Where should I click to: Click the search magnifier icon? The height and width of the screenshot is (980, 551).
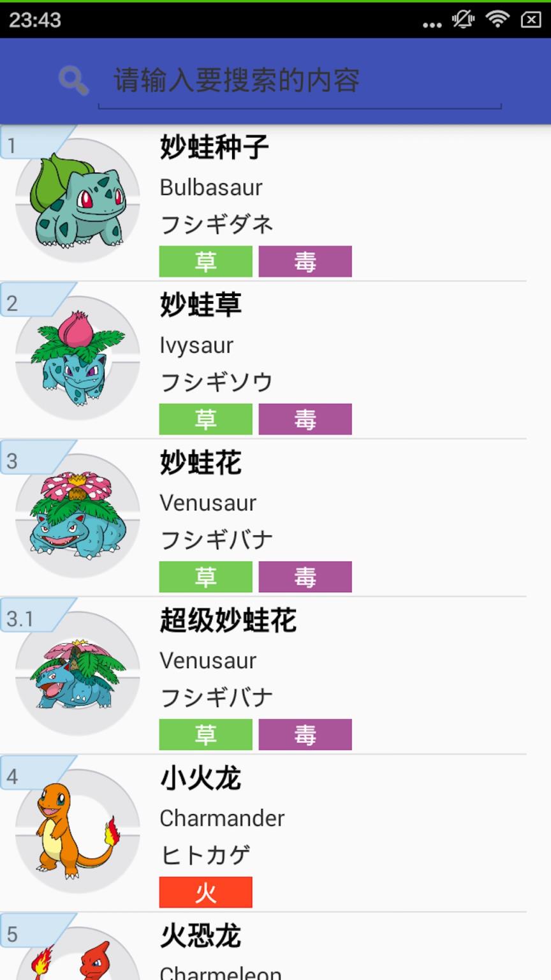73,81
